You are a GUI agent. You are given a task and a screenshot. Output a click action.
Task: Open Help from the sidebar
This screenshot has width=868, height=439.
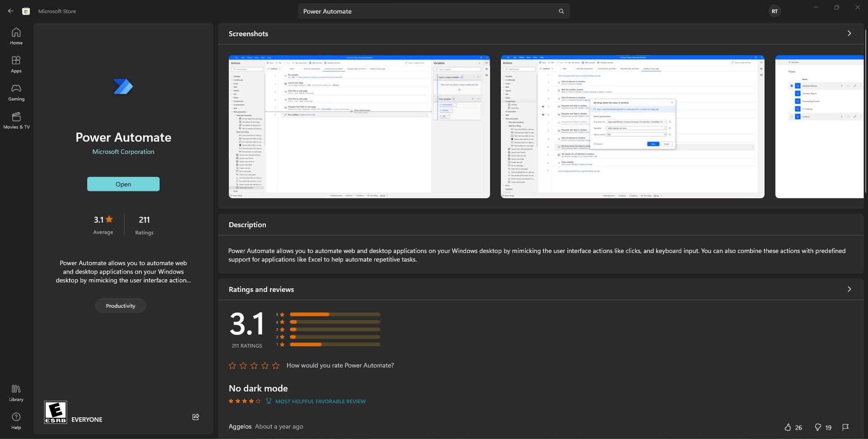(x=16, y=421)
